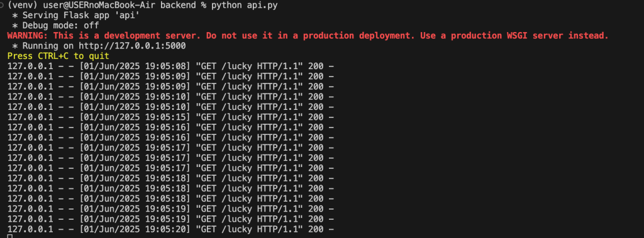The width and height of the screenshot is (644, 238).
Task: Select the log entry timestamped 19:05:08
Action: click(171, 66)
